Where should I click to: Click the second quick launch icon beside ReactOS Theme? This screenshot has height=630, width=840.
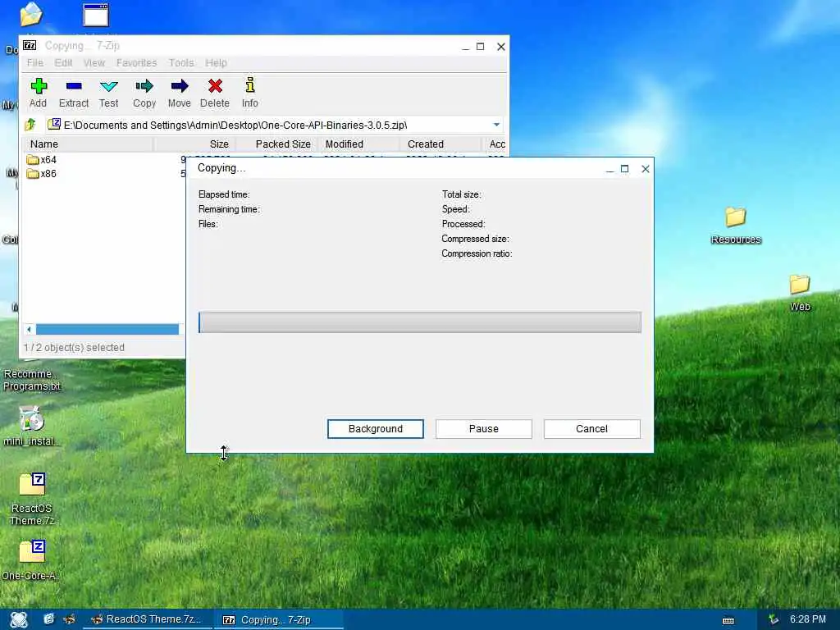point(69,619)
